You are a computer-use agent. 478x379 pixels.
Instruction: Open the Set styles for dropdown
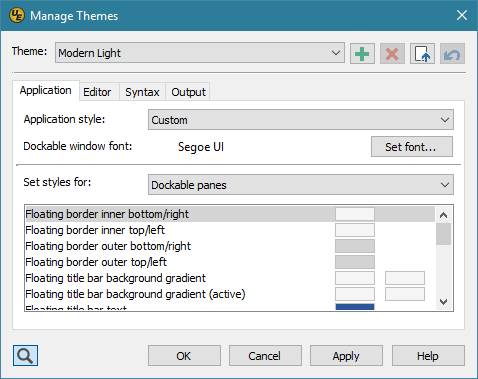click(301, 185)
